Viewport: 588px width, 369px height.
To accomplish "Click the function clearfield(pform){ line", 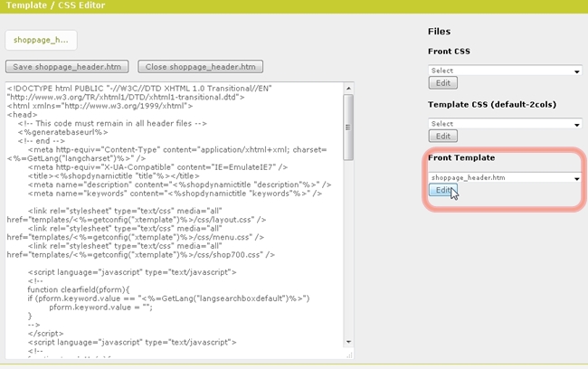I will point(79,289).
